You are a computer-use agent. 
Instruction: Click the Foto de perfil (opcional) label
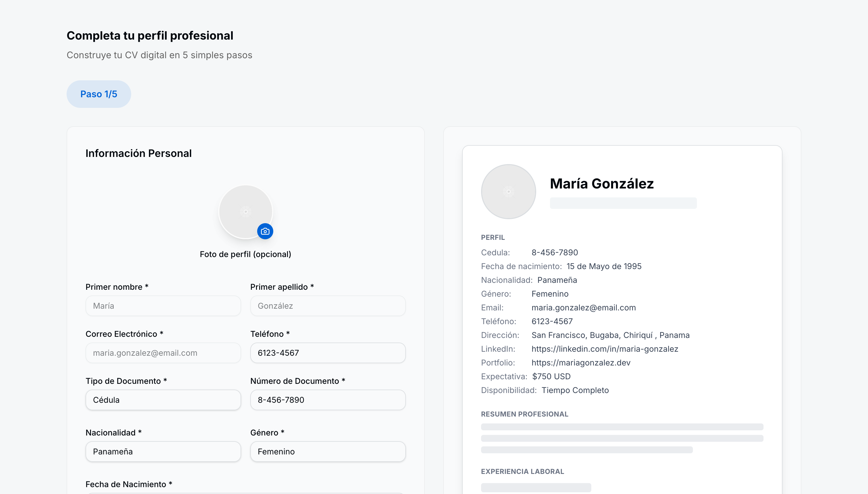(x=245, y=254)
